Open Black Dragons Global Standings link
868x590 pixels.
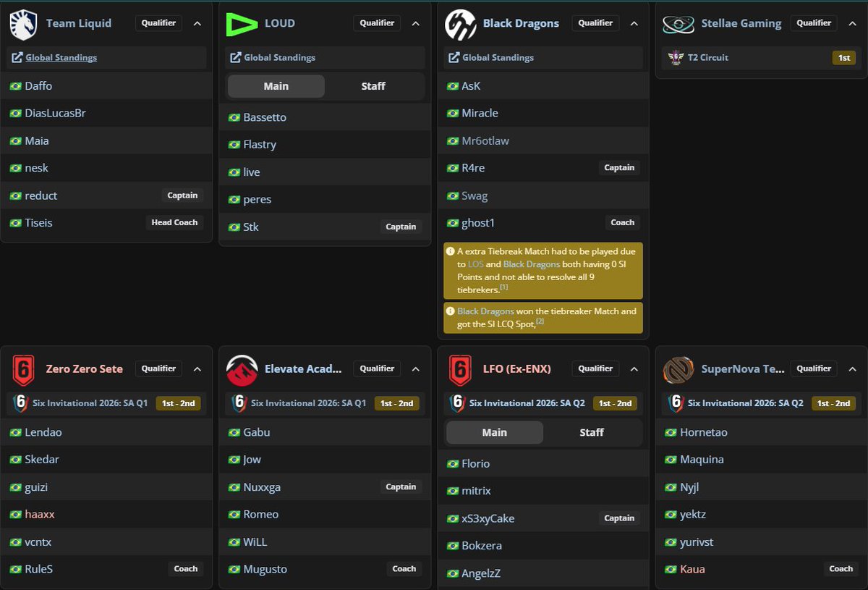[498, 58]
